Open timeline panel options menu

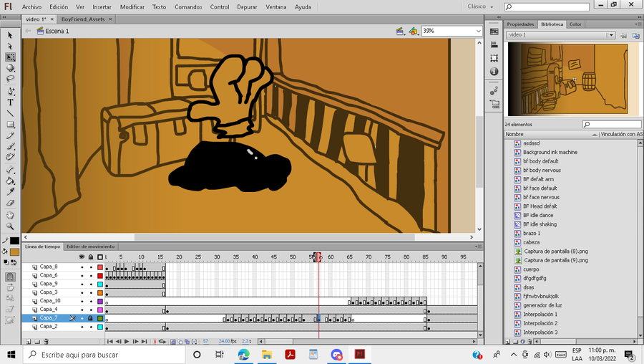point(478,246)
